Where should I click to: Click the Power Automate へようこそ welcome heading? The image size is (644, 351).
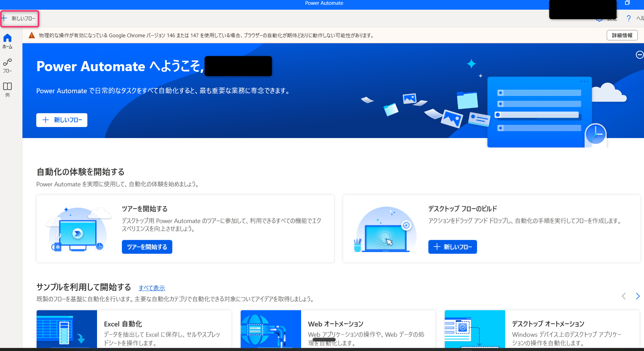click(x=120, y=66)
